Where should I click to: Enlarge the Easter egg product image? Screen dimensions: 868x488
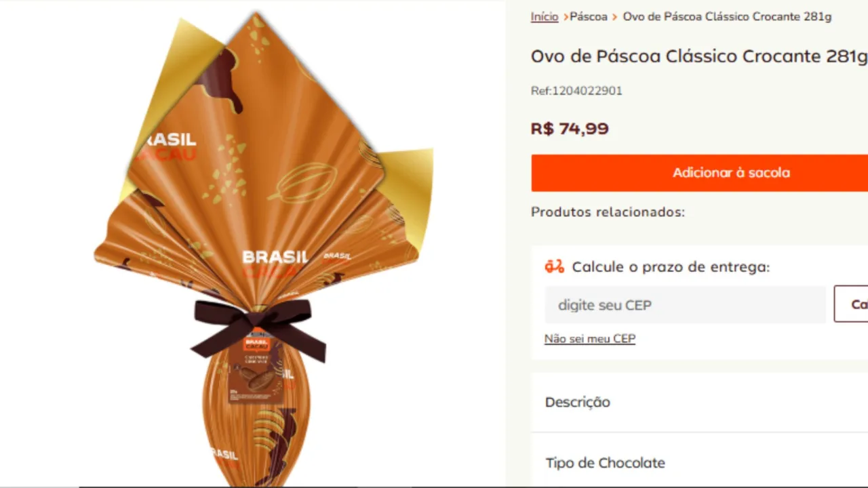264,247
